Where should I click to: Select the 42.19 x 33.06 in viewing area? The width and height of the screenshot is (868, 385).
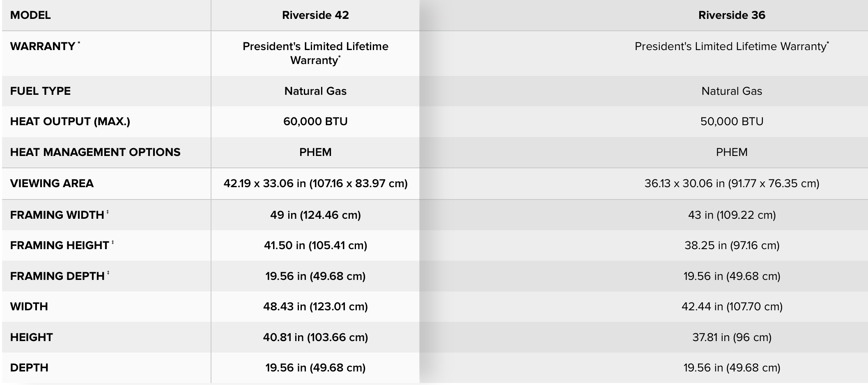pos(315,183)
